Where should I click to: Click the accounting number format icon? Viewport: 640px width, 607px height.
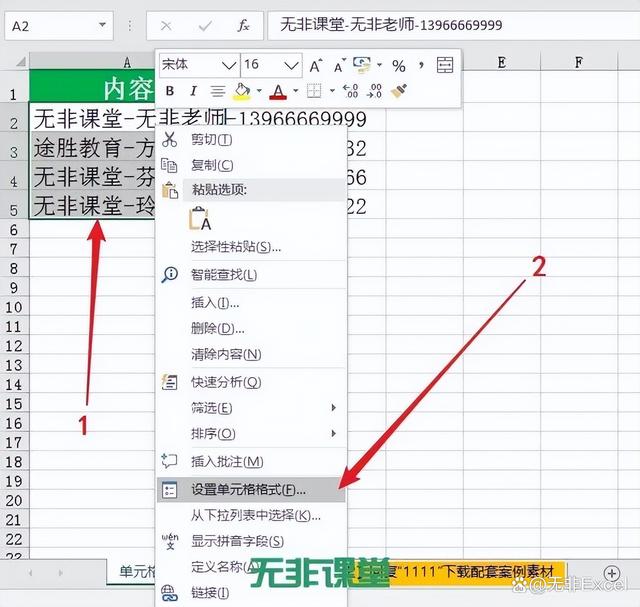(362, 65)
